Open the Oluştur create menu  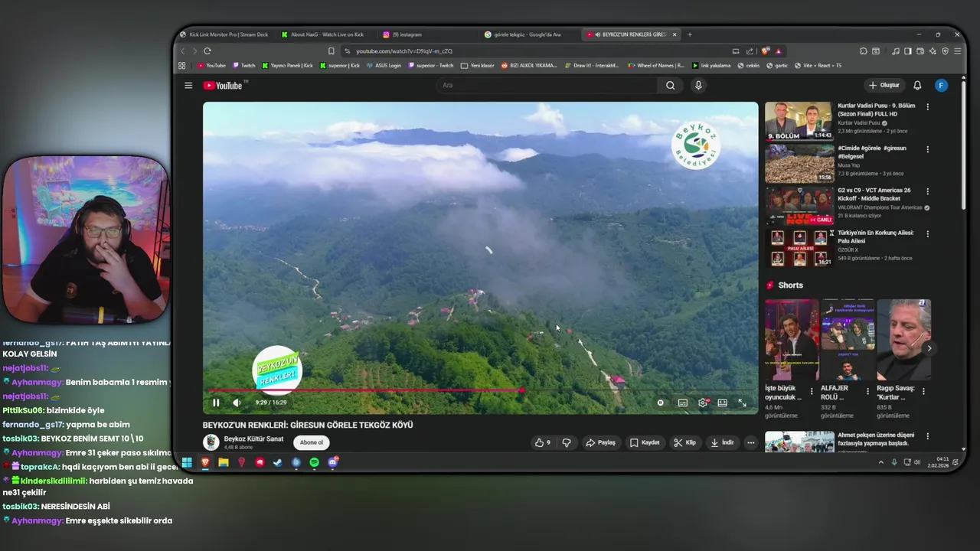[x=884, y=85]
